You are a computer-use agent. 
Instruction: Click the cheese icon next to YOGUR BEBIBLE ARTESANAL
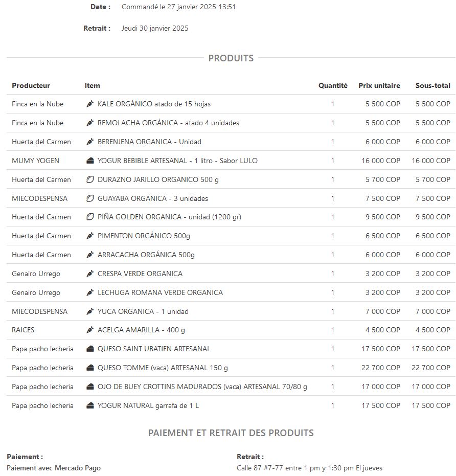[90, 161]
